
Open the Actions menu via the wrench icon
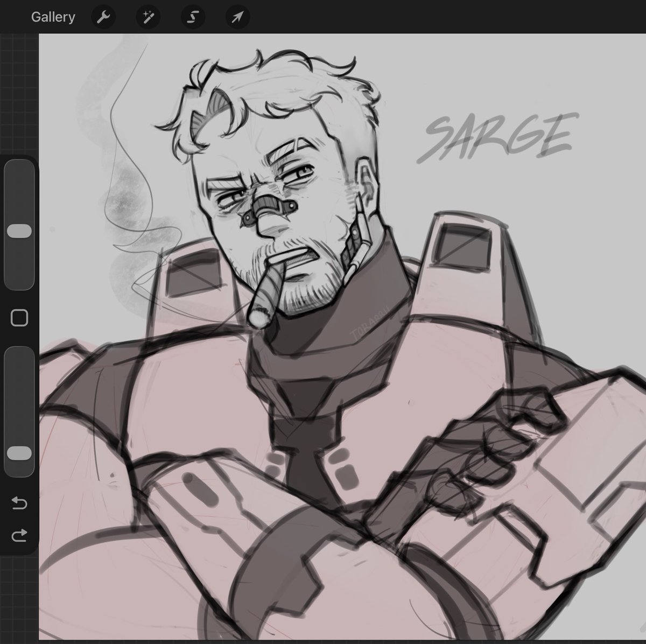point(103,16)
